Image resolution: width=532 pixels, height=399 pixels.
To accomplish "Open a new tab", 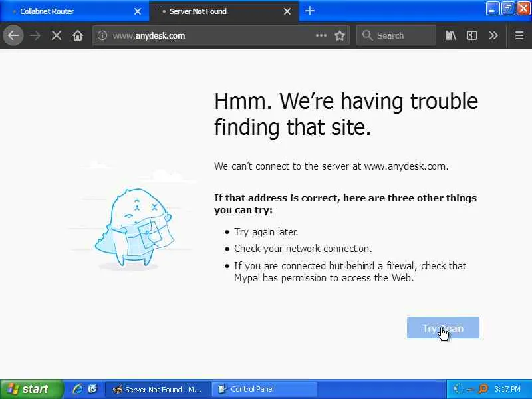I will [x=309, y=11].
